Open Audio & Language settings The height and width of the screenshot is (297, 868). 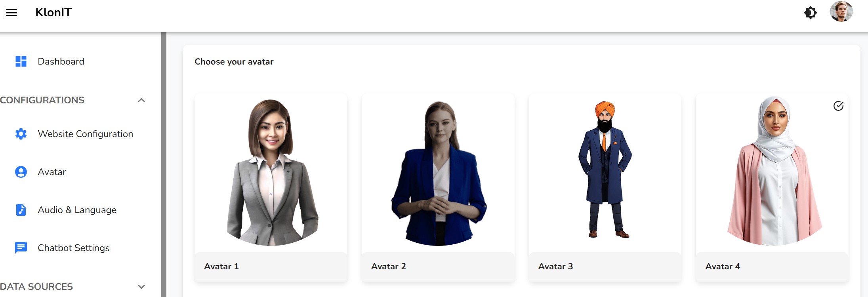tap(77, 210)
